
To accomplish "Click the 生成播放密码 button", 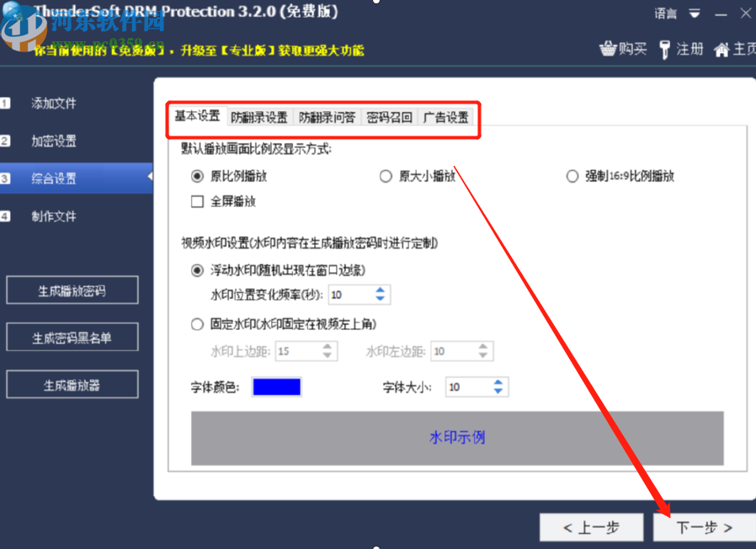I will [72, 289].
